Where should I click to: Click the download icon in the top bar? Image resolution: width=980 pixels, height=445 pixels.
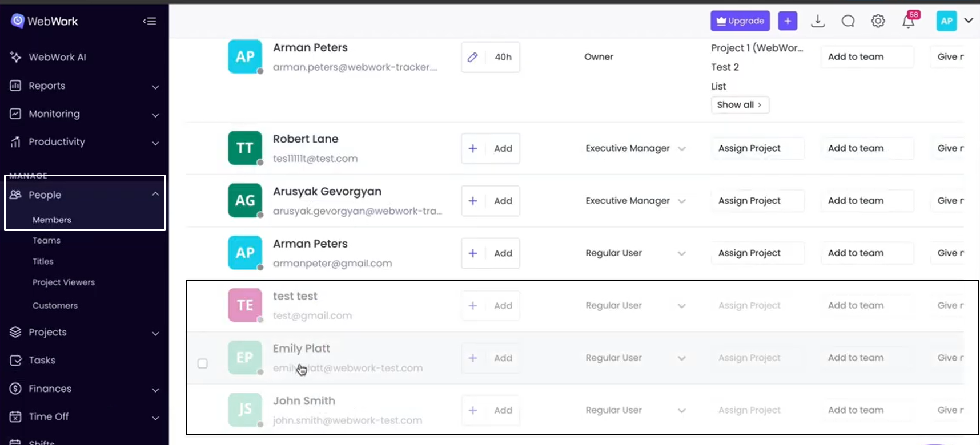coord(818,21)
